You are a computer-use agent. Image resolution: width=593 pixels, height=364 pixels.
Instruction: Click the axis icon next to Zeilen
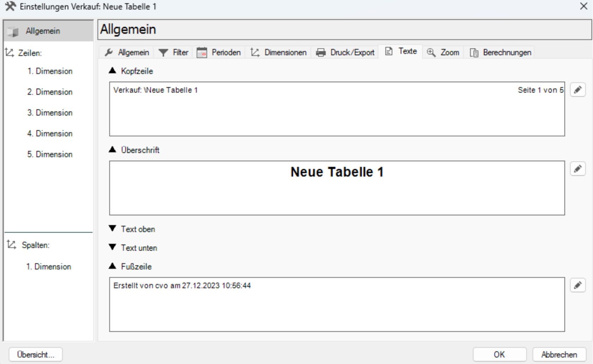10,53
